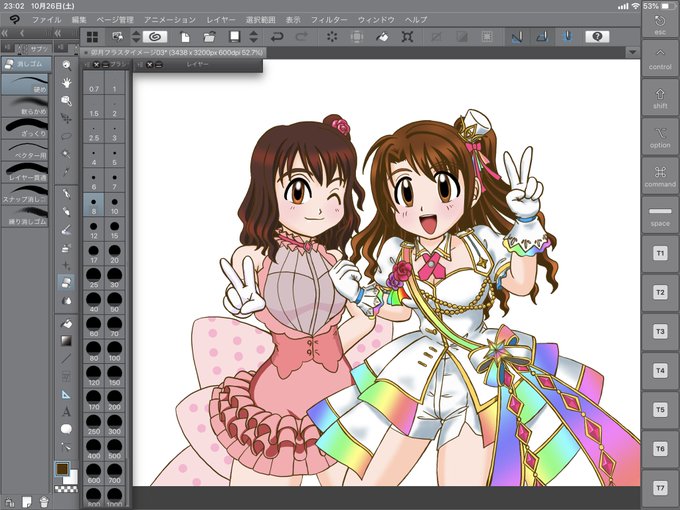Image resolution: width=680 pixels, height=510 pixels.
Task: Open the ウィンドウ menu
Action: [x=376, y=20]
